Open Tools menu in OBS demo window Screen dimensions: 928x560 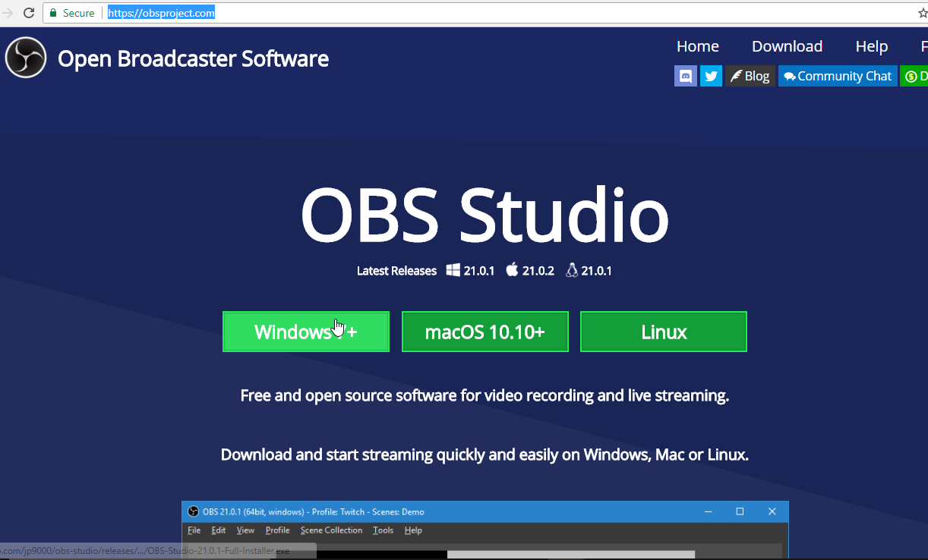point(383,530)
